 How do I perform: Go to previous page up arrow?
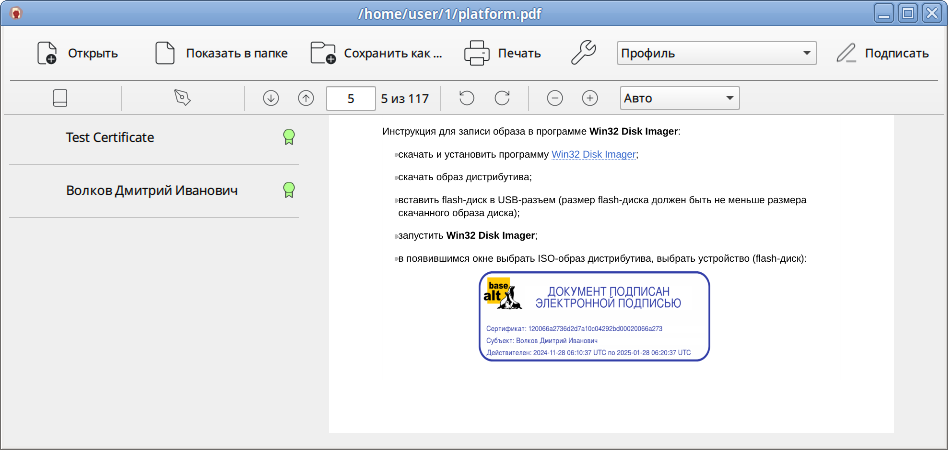pos(306,98)
